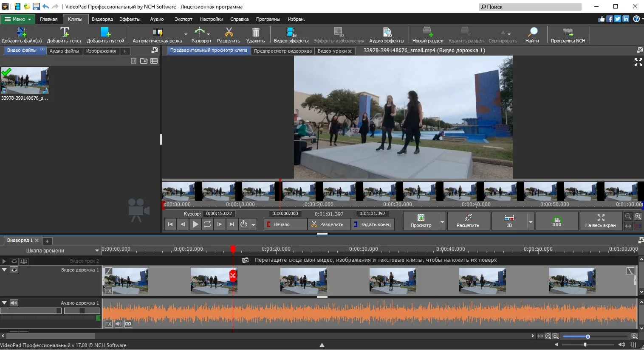The width and height of the screenshot is (644, 350).
Task: Click Разделить button below preview
Action: click(329, 224)
